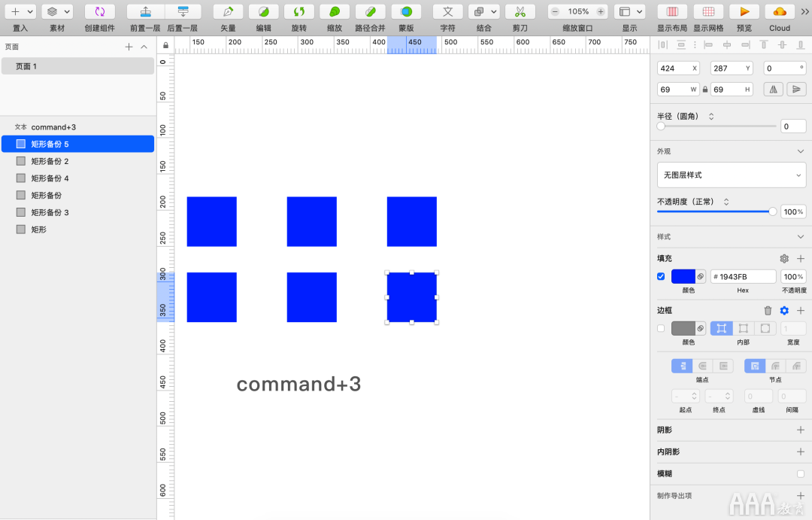Collapse the 外观 appearance section
The width and height of the screenshot is (812, 520).
coord(801,151)
